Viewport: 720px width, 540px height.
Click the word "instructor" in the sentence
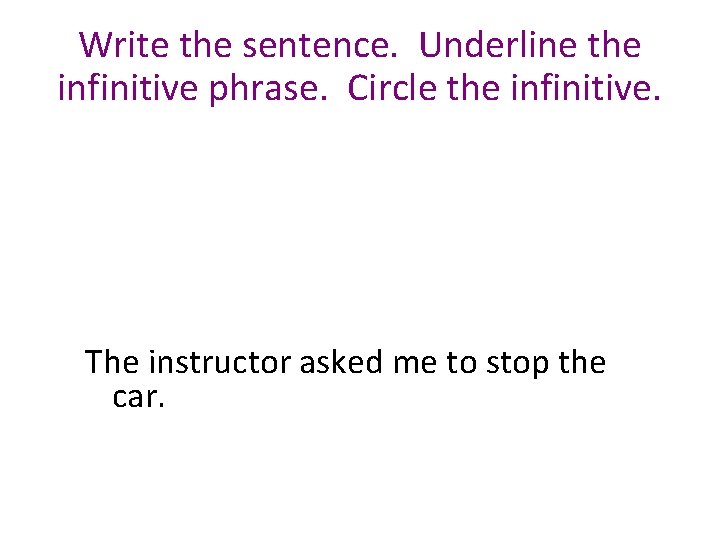point(220,362)
